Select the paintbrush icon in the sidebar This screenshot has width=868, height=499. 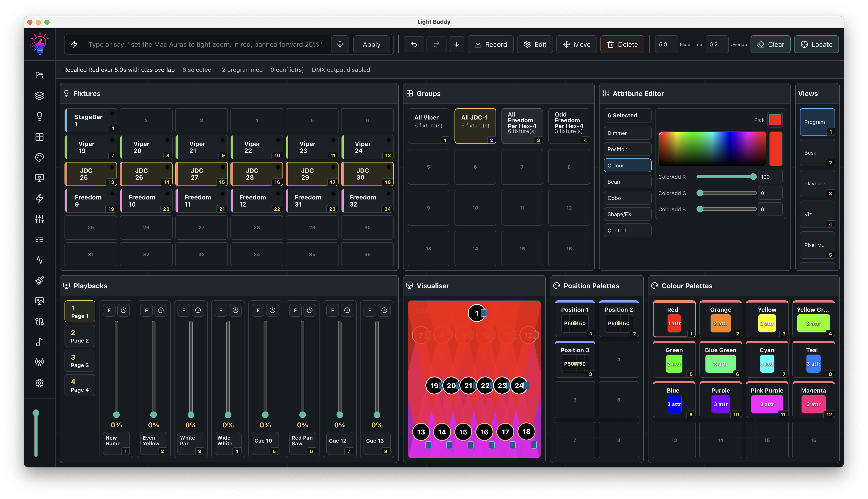[x=39, y=281]
